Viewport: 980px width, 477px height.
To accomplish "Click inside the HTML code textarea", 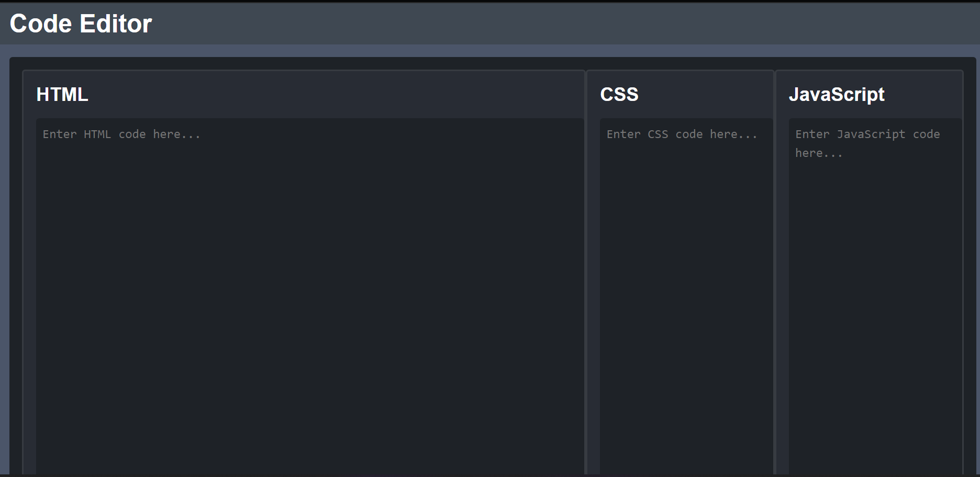I will [310, 297].
